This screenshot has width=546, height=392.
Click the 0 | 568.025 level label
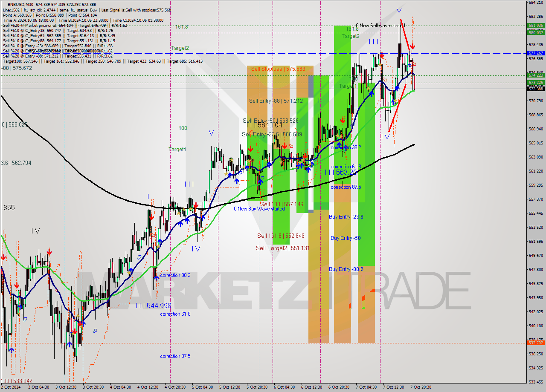15,124
